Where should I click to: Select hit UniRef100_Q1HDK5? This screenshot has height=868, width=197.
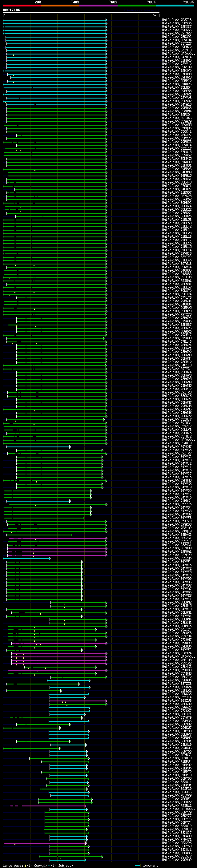[177, 60]
